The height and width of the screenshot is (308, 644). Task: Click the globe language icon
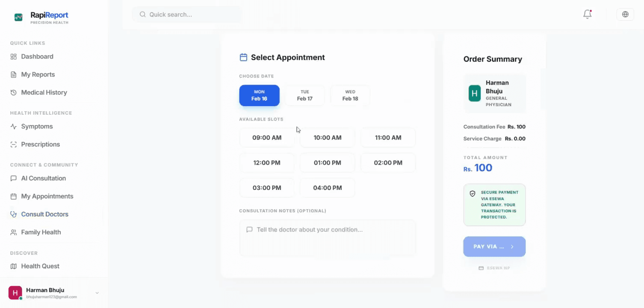point(625,15)
